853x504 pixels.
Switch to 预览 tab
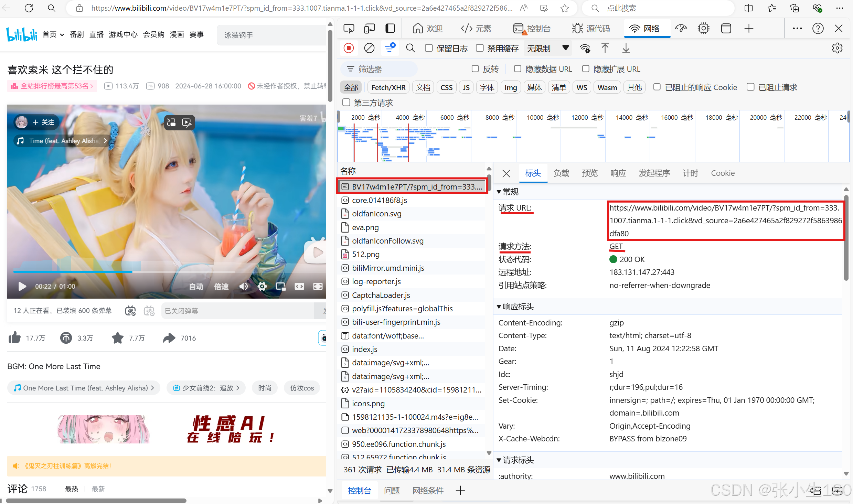590,173
